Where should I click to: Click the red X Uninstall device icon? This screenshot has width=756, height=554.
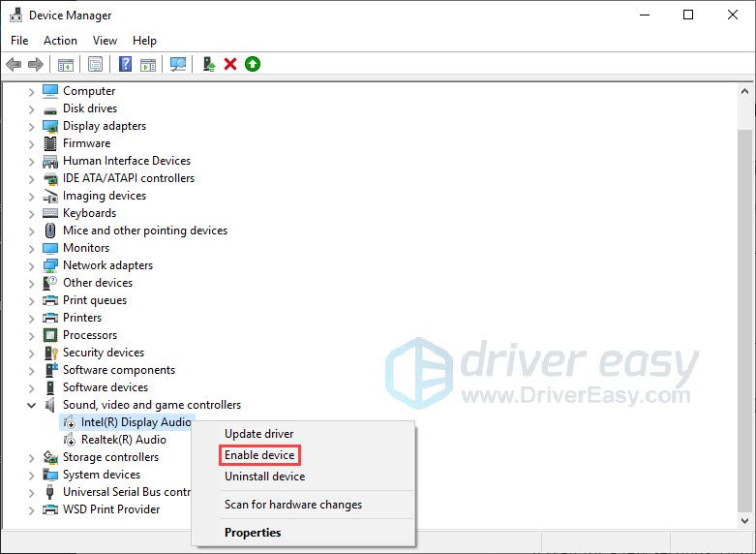[x=230, y=64]
